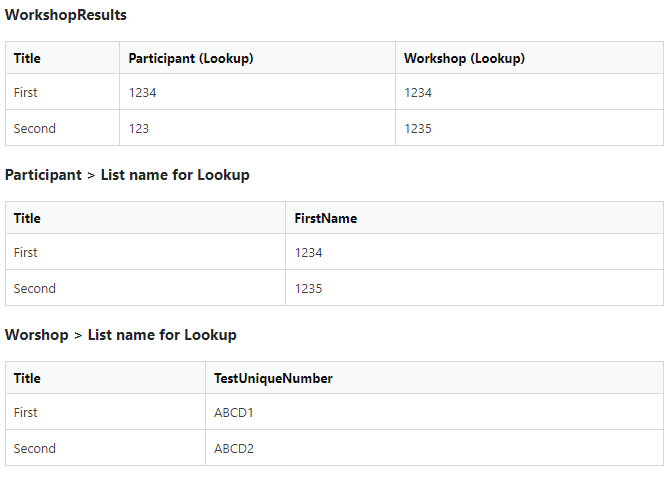671x479 pixels.
Task: Select the First row title in the Participant table
Action: (x=26, y=252)
